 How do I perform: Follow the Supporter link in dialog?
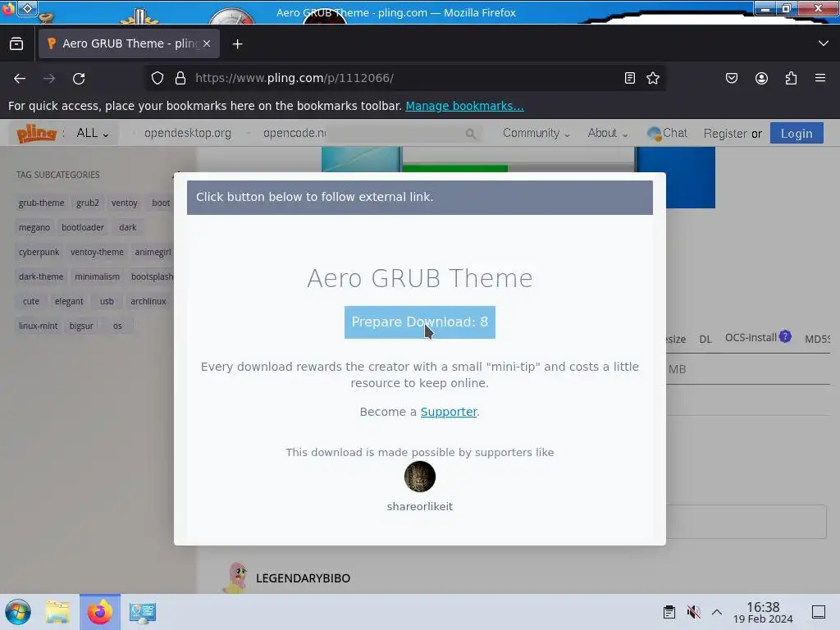[x=449, y=412]
